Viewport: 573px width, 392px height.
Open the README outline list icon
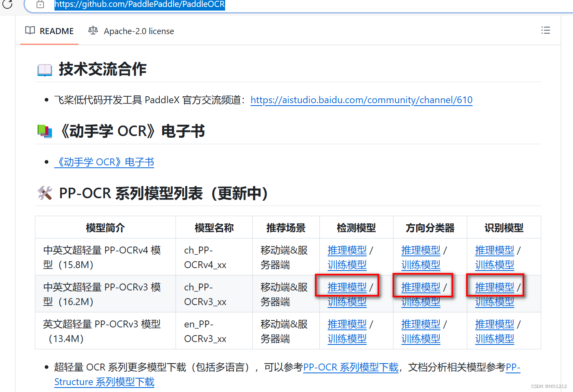coord(545,30)
